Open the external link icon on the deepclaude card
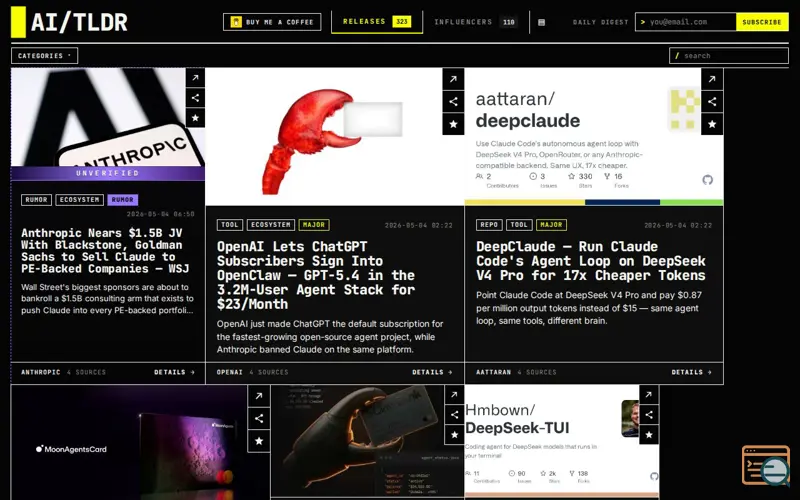 click(x=712, y=79)
